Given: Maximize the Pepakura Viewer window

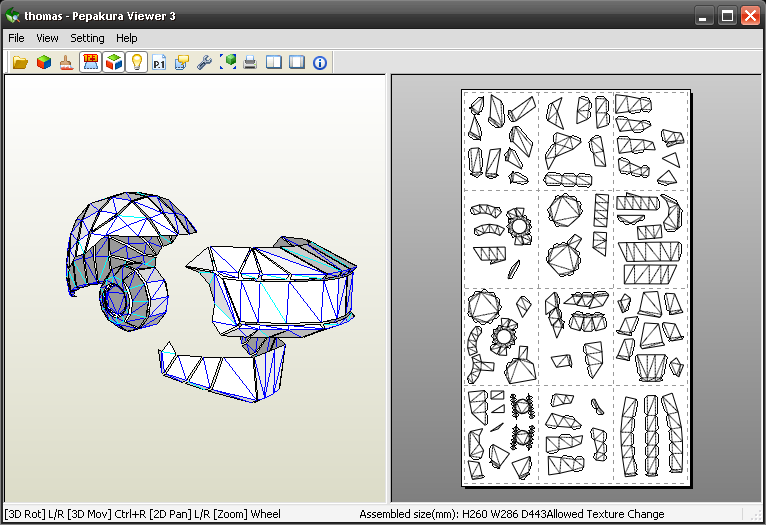Looking at the screenshot, I should point(727,16).
